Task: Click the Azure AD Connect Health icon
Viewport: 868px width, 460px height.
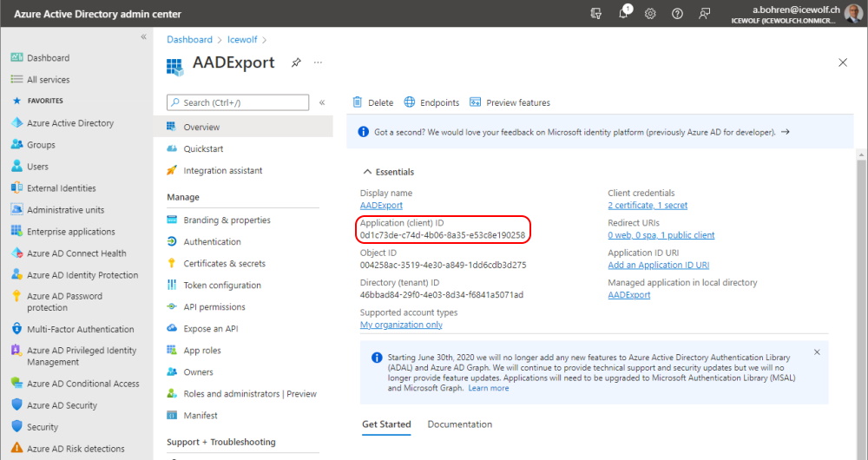Action: coord(16,253)
